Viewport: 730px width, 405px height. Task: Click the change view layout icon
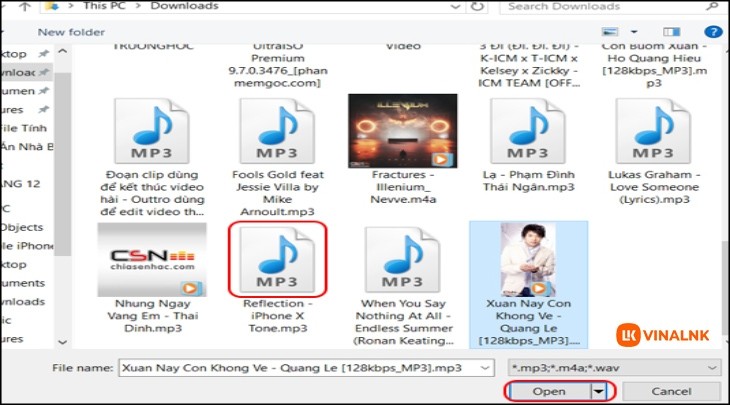(611, 32)
